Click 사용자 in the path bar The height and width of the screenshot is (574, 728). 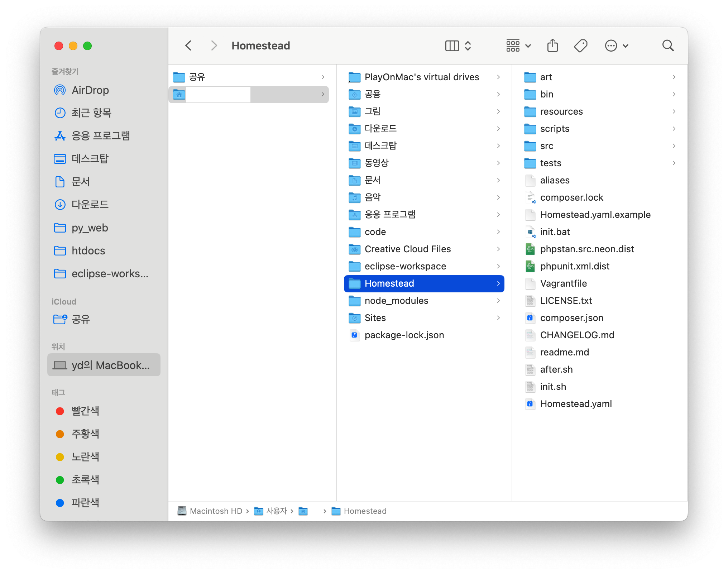(276, 511)
